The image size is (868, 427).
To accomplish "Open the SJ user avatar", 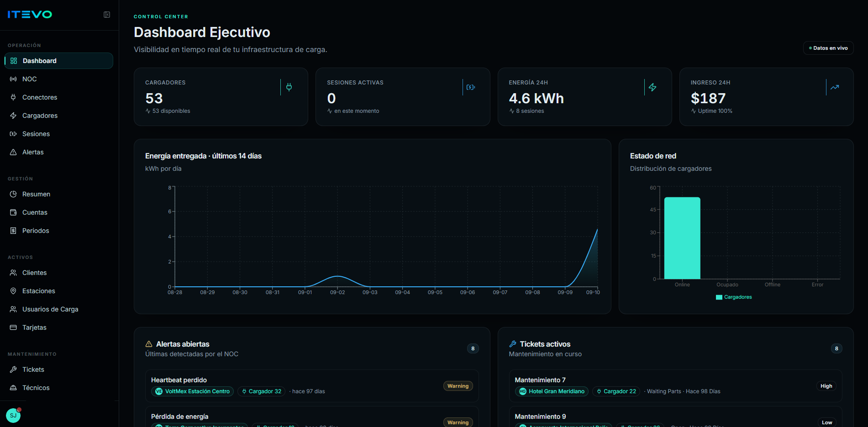I will (x=13, y=415).
